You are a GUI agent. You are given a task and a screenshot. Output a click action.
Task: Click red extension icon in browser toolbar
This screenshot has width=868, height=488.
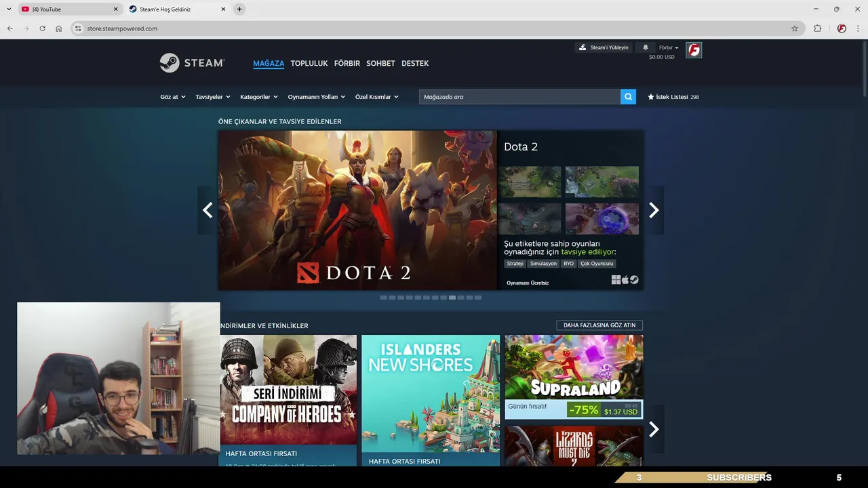842,28
